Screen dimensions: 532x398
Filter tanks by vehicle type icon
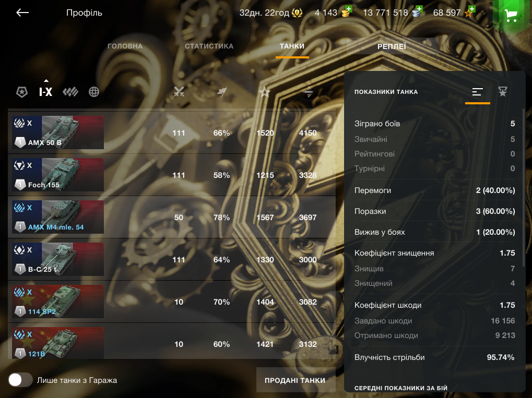[x=70, y=91]
